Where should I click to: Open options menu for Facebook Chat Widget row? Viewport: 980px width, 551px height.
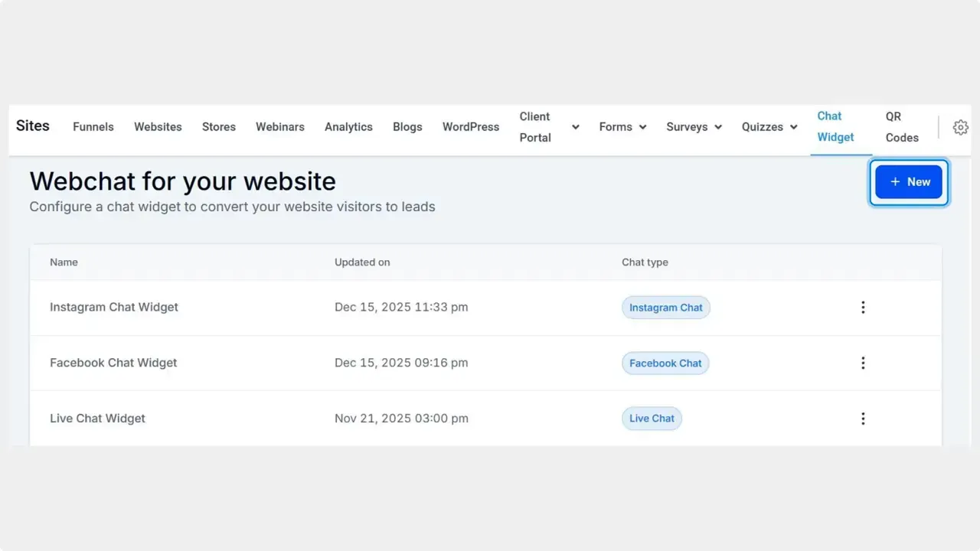click(x=863, y=363)
